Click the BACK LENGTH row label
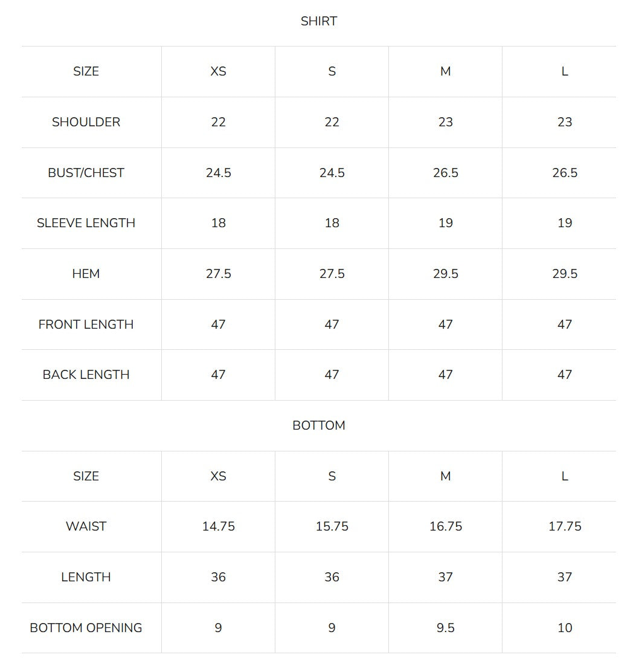 click(86, 375)
